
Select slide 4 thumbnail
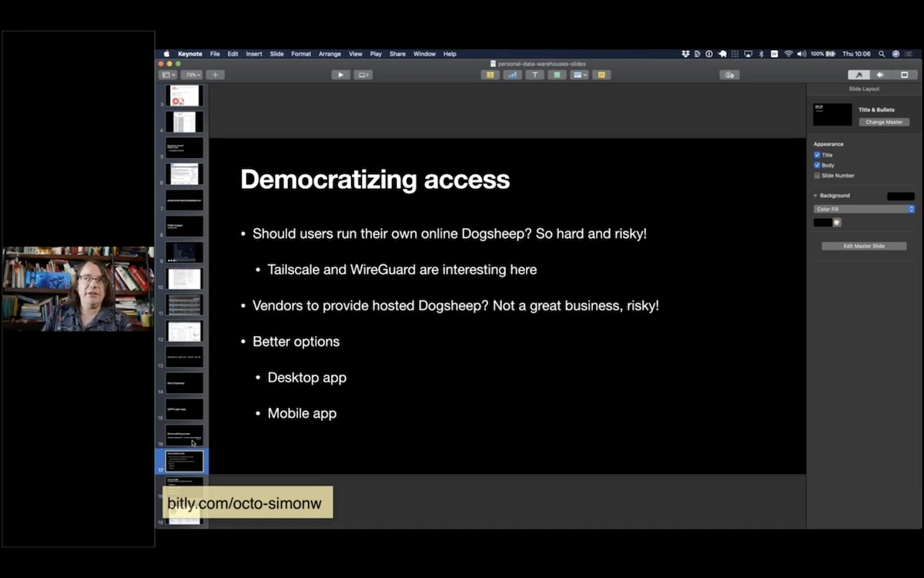185,122
